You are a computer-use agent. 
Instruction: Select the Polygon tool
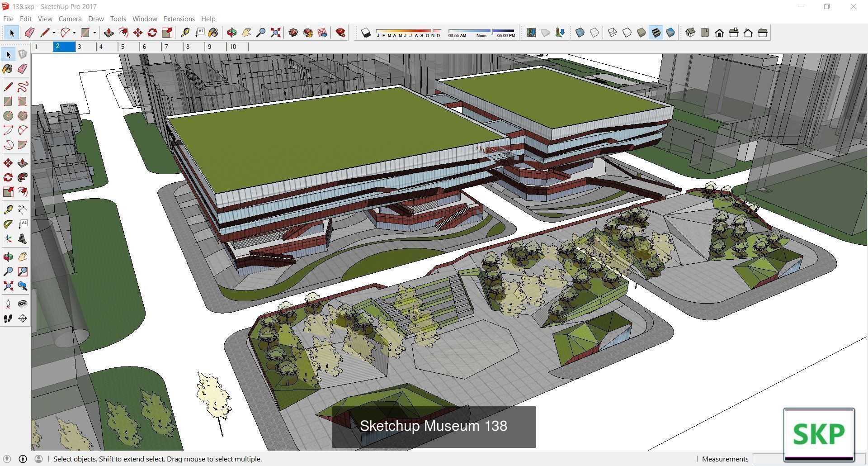[22, 116]
